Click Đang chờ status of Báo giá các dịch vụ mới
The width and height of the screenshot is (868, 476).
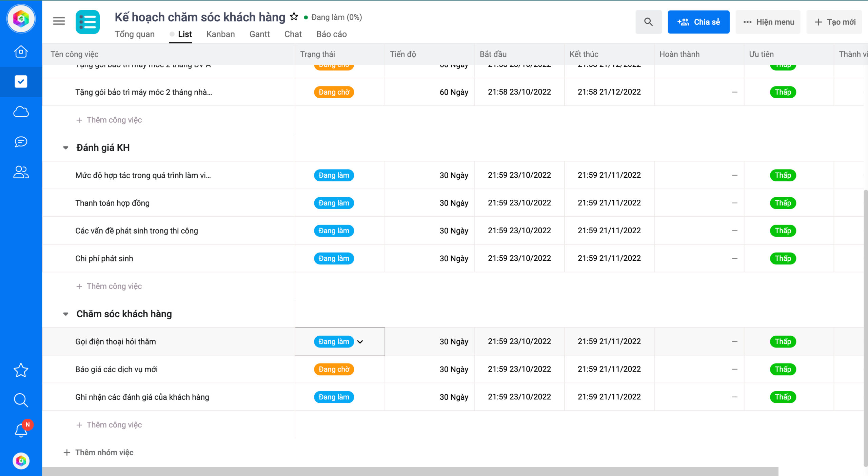click(334, 369)
